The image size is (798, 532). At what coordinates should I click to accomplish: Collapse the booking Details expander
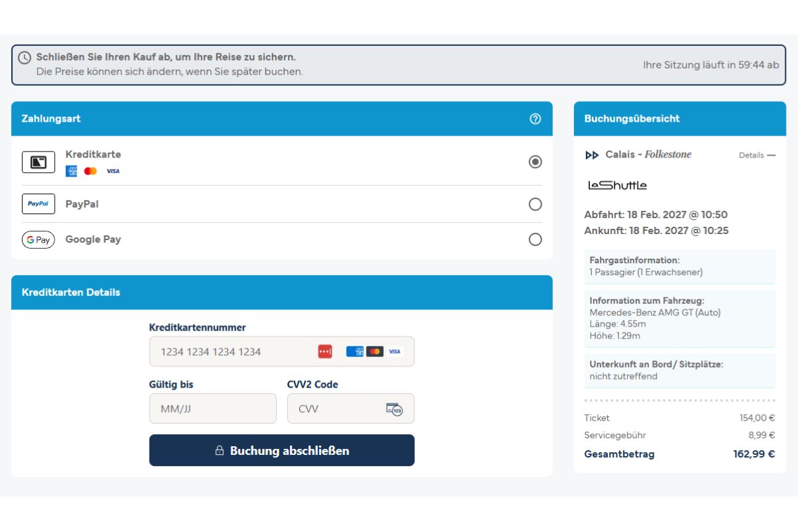pos(757,155)
